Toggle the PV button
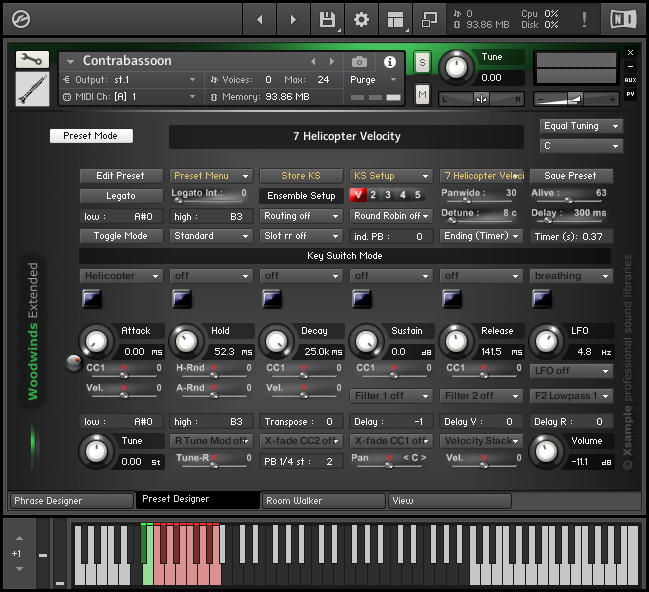 [630, 94]
